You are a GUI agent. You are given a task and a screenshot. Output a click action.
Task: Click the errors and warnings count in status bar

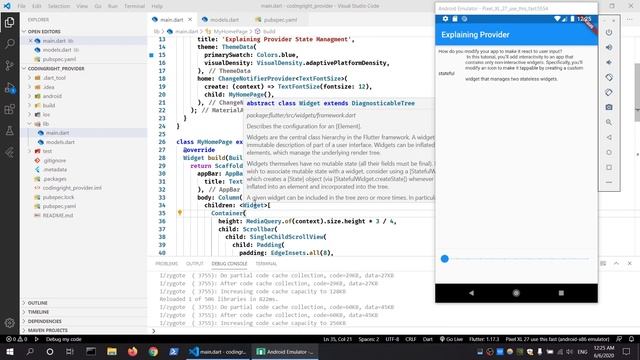tap(17, 339)
